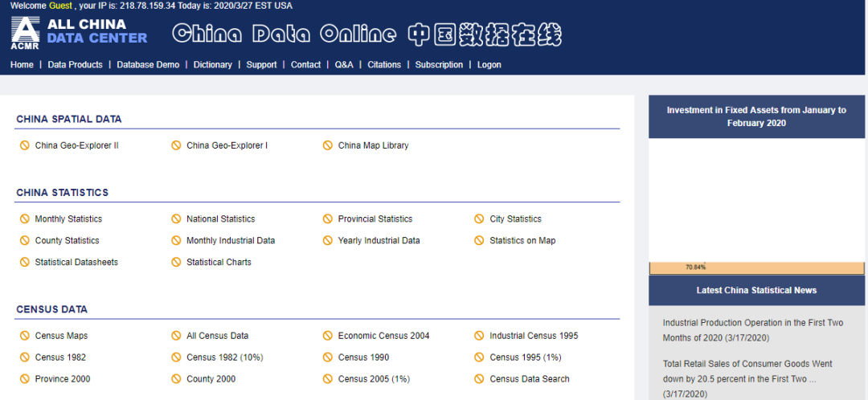Image resolution: width=868 pixels, height=400 pixels.
Task: Click the icon beside City Statistics
Action: click(x=479, y=219)
